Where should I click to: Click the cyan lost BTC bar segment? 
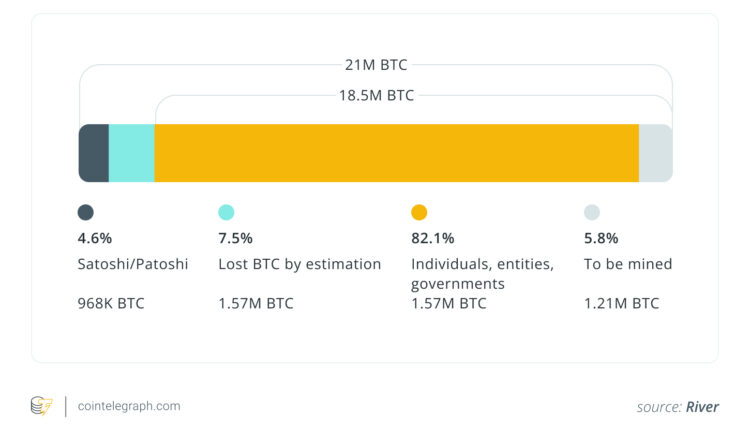131,153
